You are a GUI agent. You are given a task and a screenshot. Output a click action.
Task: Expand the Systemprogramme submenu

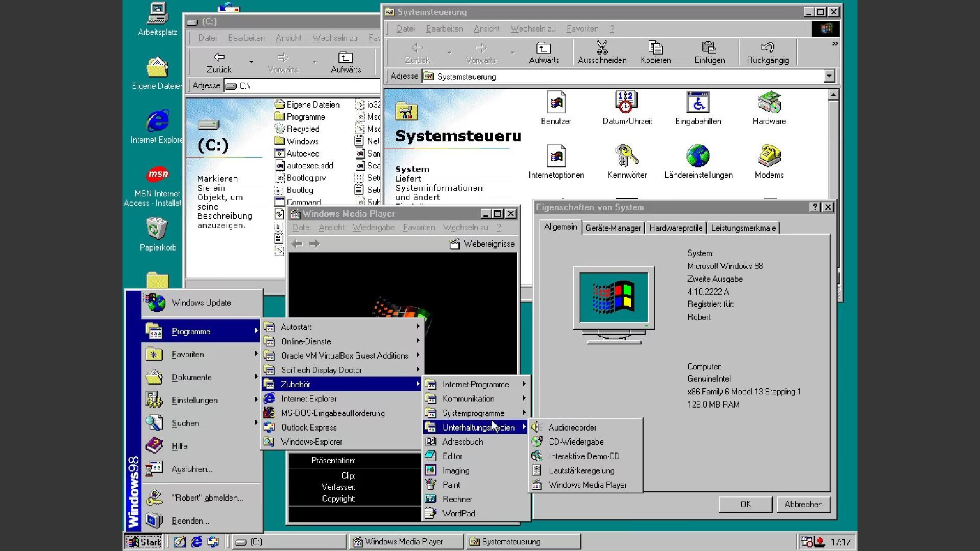pos(475,413)
